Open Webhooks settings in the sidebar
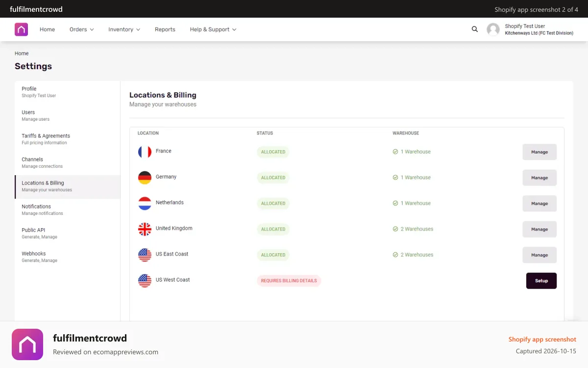588x368 pixels. pos(68,257)
